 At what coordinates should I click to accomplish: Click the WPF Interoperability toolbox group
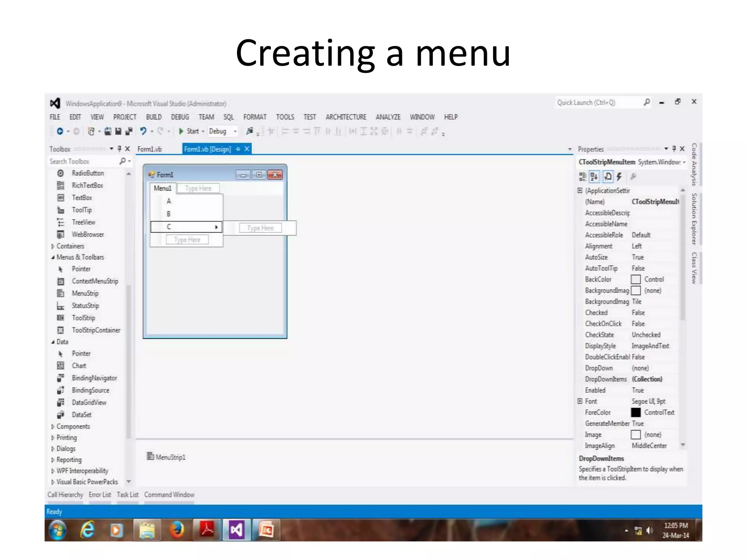pos(82,471)
